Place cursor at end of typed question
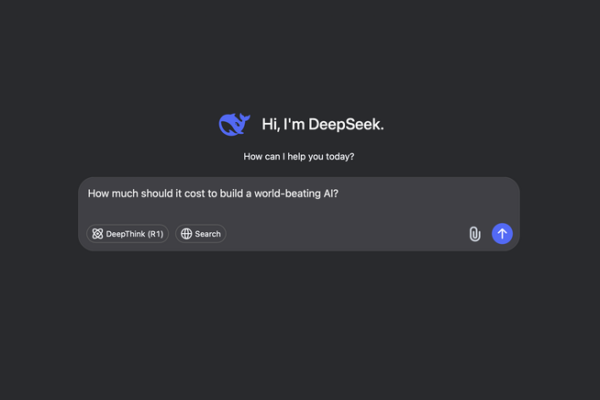 click(x=340, y=194)
